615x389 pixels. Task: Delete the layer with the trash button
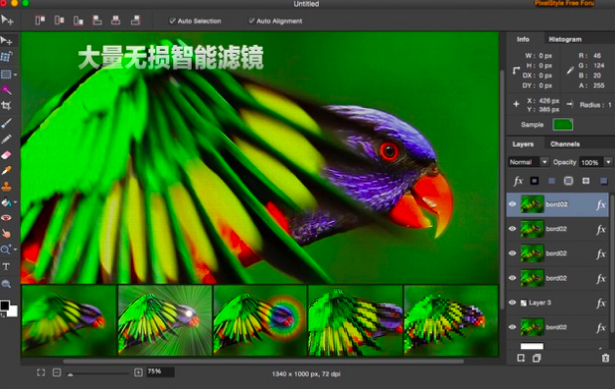[606, 358]
